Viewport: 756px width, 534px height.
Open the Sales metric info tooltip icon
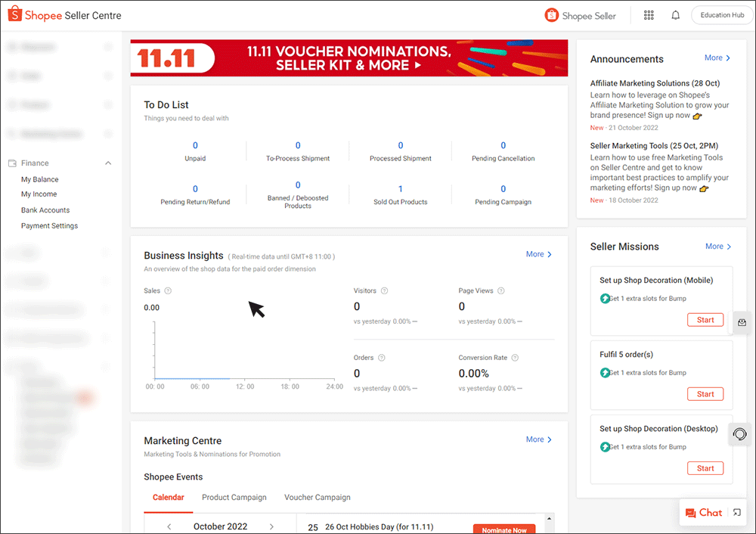[167, 290]
